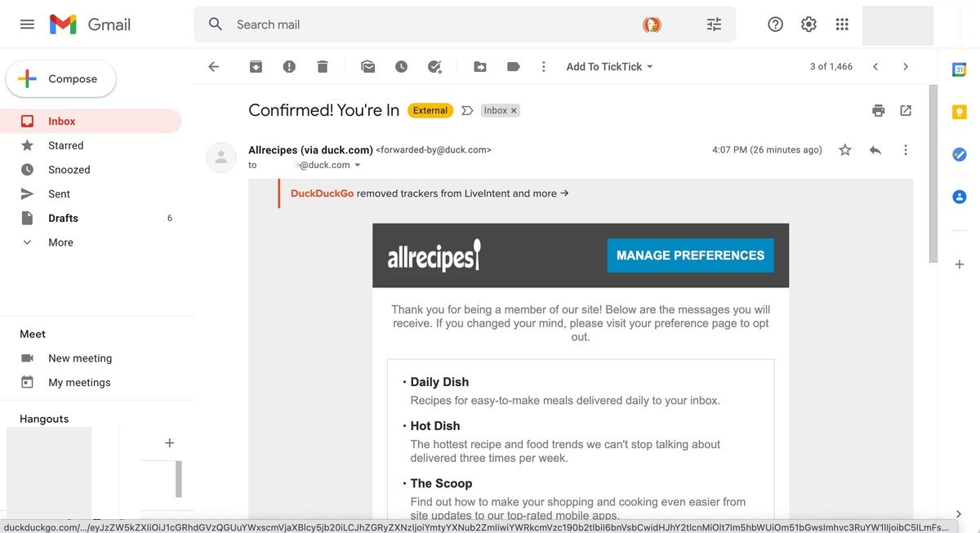Report email as spam
The width and height of the screenshot is (980, 533).
tap(289, 67)
